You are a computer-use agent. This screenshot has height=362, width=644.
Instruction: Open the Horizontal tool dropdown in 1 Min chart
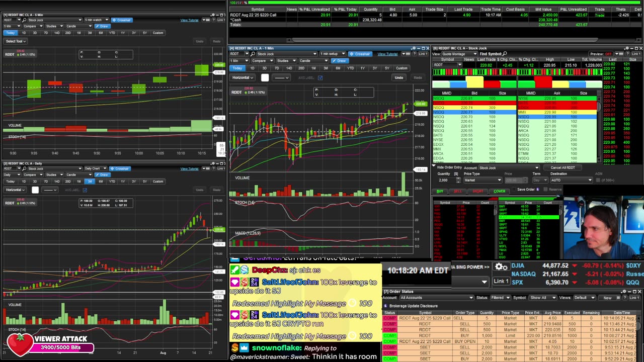[x=243, y=77]
